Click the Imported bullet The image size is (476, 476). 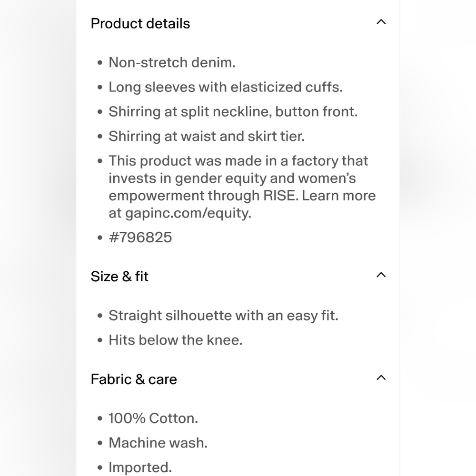[x=140, y=467]
